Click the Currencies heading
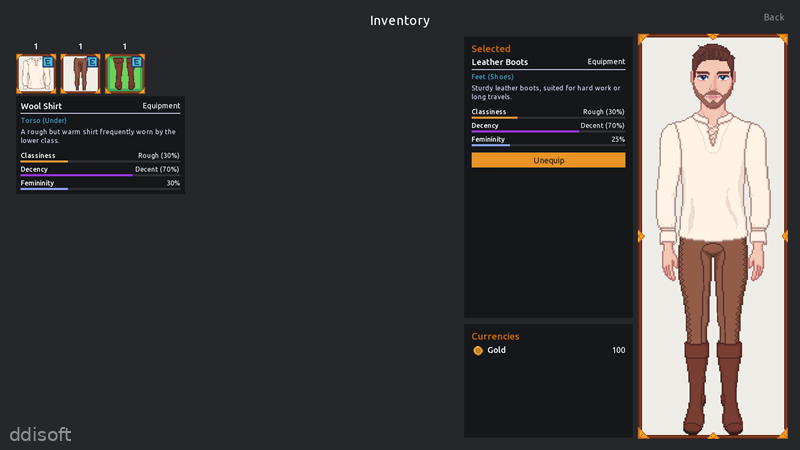The height and width of the screenshot is (450, 800). (495, 336)
